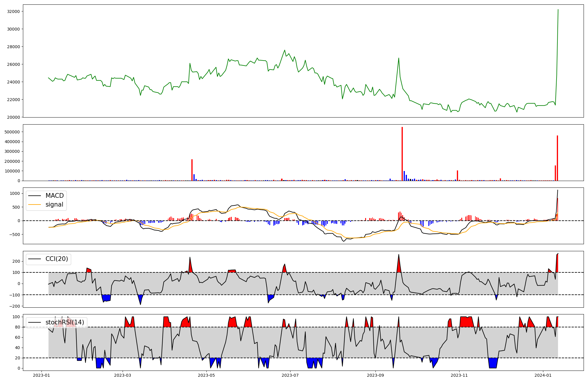Click the signal legend text
Image resolution: width=588 pixels, height=382 pixels.
click(54, 205)
